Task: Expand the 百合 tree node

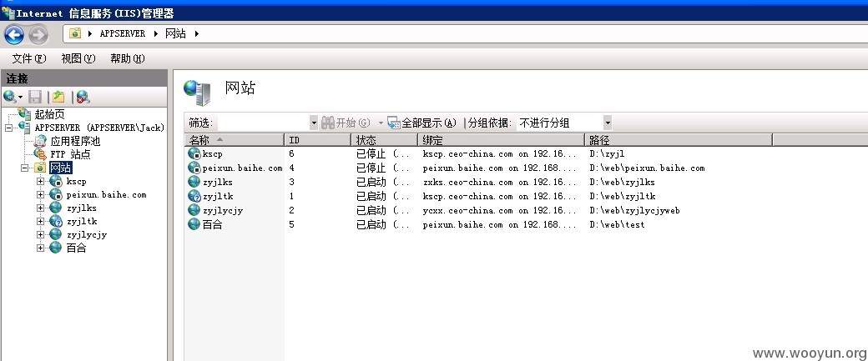Action: 40,248
